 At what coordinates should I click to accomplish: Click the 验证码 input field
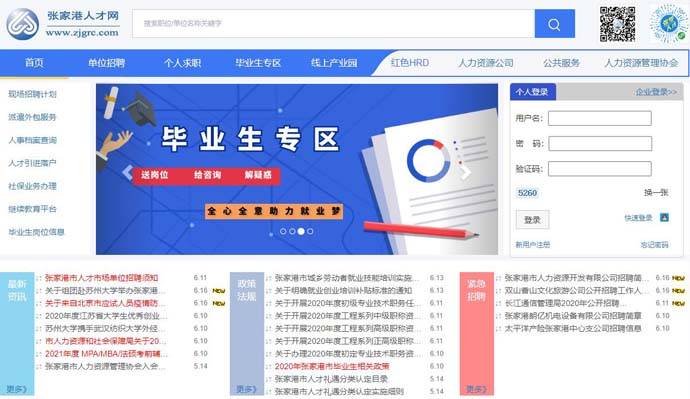(x=600, y=168)
